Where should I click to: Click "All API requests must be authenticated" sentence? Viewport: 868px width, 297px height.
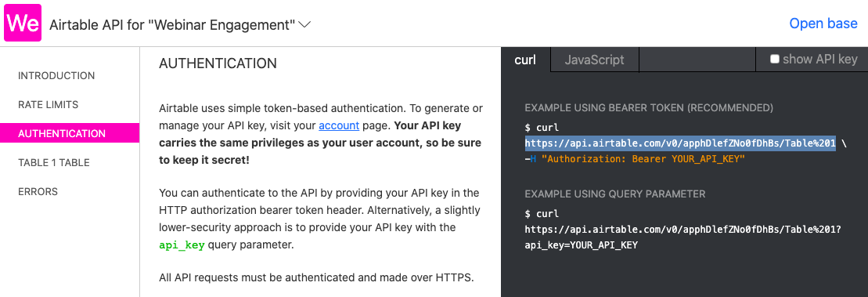click(317, 277)
